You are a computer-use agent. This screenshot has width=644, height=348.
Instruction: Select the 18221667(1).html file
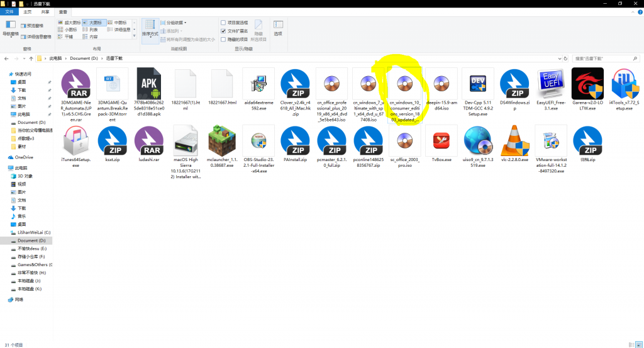click(x=186, y=89)
